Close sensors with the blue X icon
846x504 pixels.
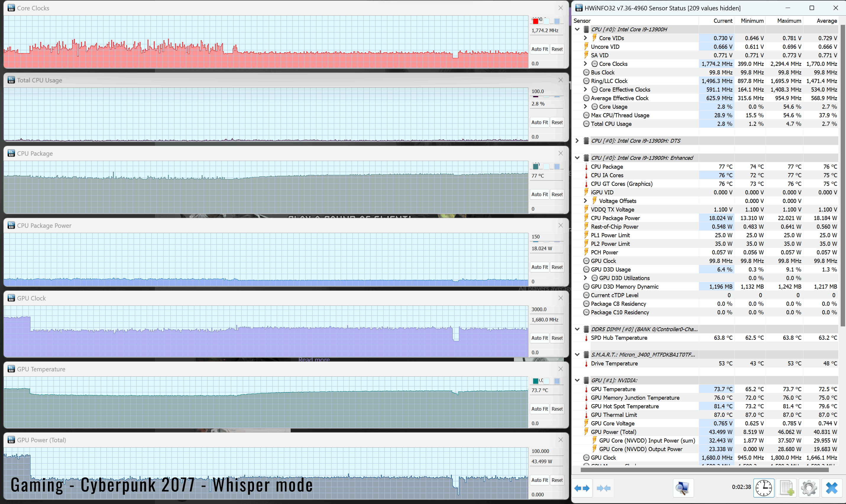(832, 488)
